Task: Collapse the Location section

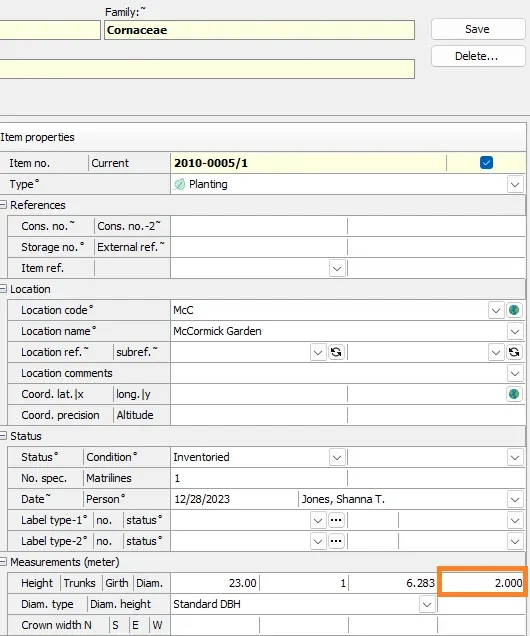Action: (3, 289)
